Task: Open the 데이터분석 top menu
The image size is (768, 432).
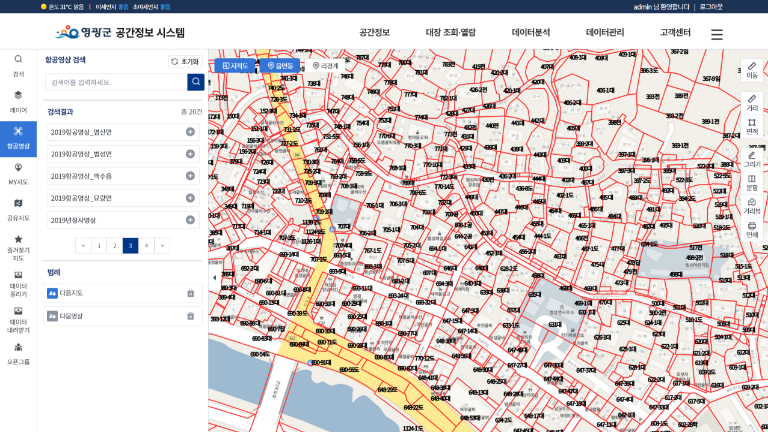Action: 530,33
